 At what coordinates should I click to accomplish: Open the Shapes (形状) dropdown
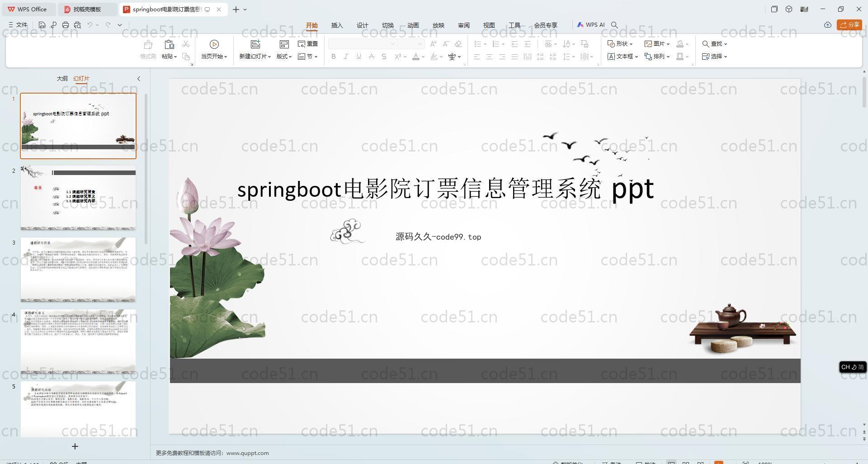(x=620, y=44)
